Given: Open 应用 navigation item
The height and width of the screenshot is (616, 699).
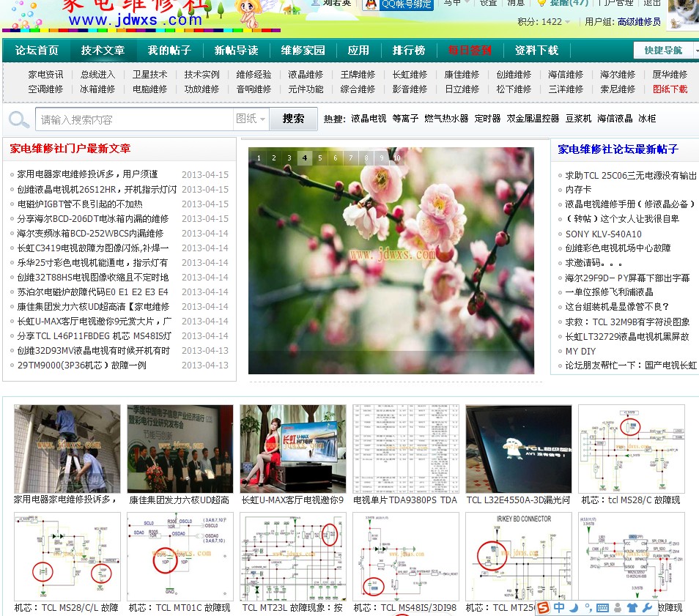Looking at the screenshot, I should [x=358, y=51].
